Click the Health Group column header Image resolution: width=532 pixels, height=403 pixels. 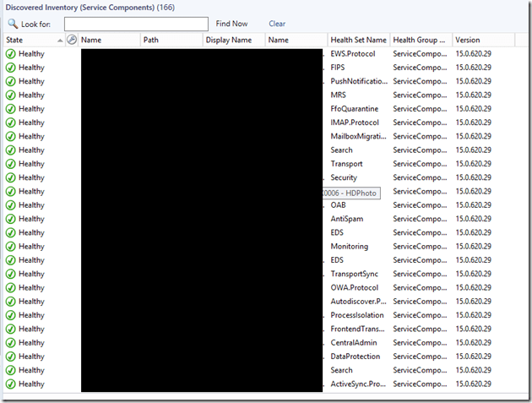pos(420,40)
